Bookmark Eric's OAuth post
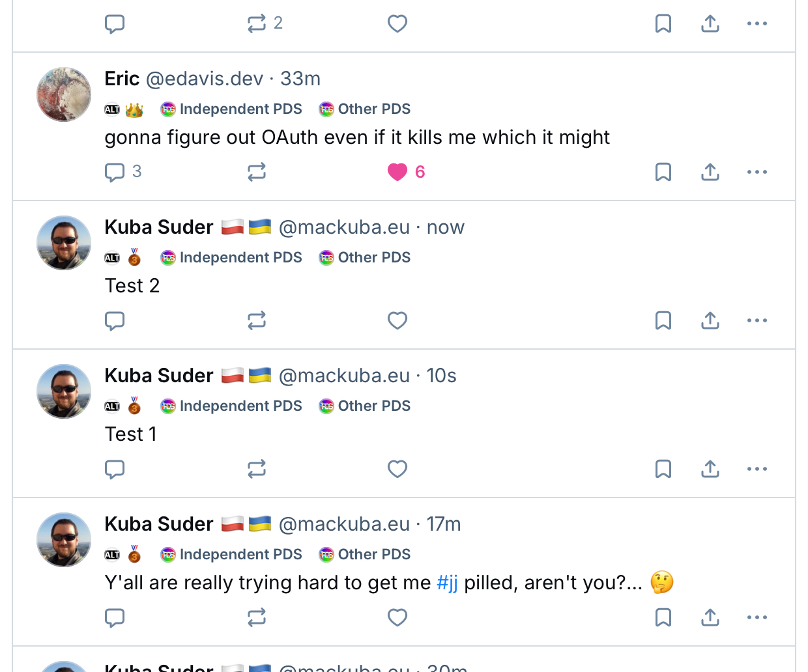Screen dimensions: 808x672 coord(663,172)
